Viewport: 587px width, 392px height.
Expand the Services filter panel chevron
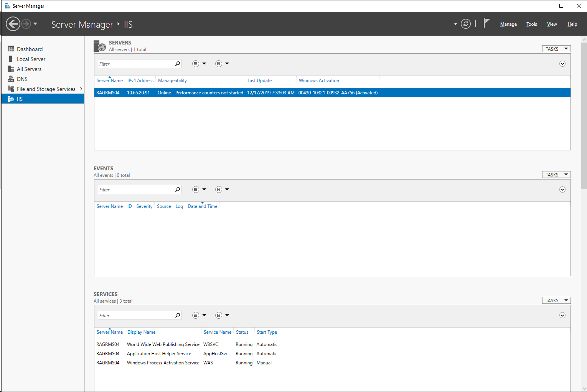562,315
